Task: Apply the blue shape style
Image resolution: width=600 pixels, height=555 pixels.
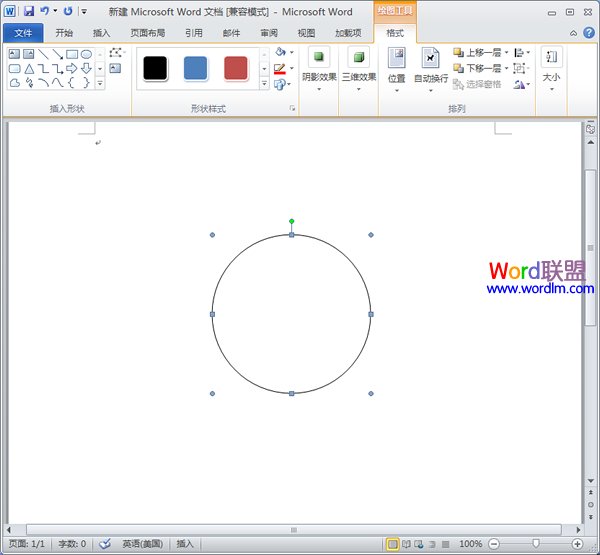Action: [196, 69]
